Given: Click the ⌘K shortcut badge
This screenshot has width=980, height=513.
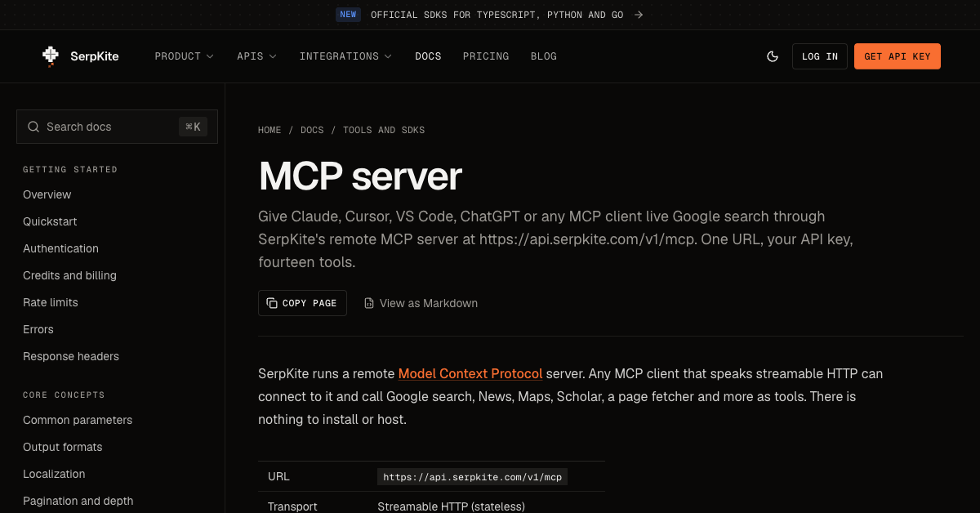Looking at the screenshot, I should click(x=194, y=127).
